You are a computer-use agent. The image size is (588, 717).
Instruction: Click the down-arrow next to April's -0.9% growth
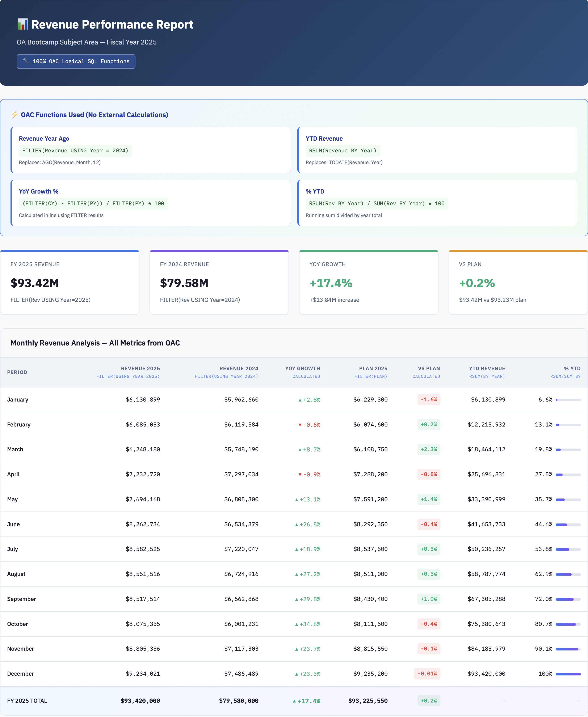[299, 474]
